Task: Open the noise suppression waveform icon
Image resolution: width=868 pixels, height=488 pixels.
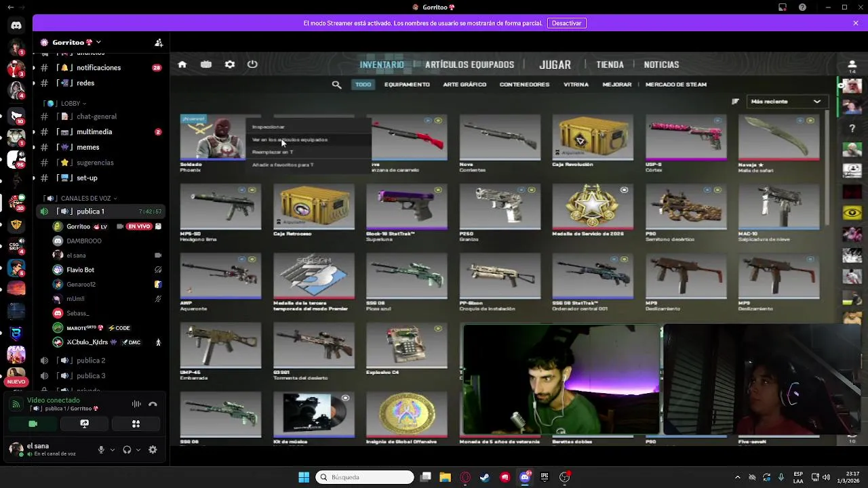Action: point(136,404)
